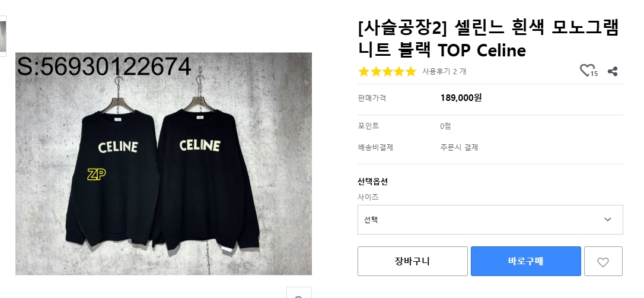This screenshot has height=298, width=644.
Task: Open the share icon beside the title
Action: click(x=613, y=71)
